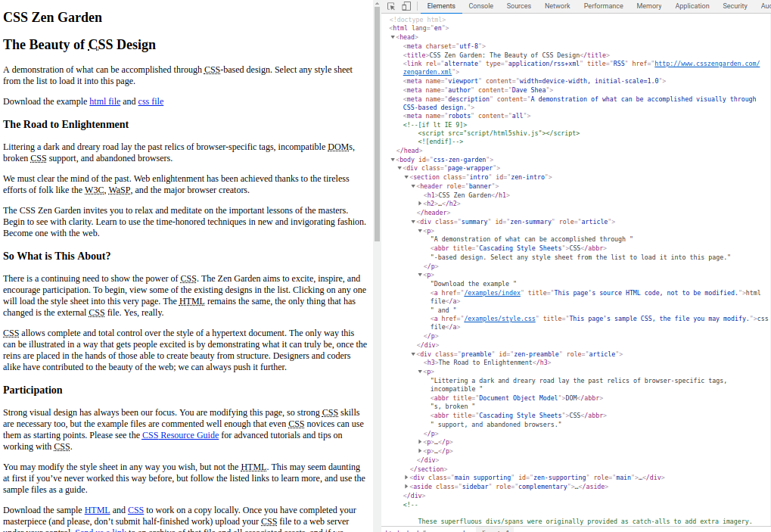771x532 pixels.
Task: Open the Application tab
Action: [692, 6]
